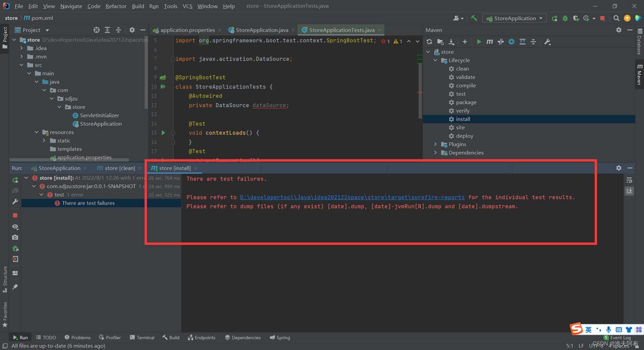Image resolution: width=644 pixels, height=350 pixels.
Task: Pin tab in Run panel
Action: (15, 287)
